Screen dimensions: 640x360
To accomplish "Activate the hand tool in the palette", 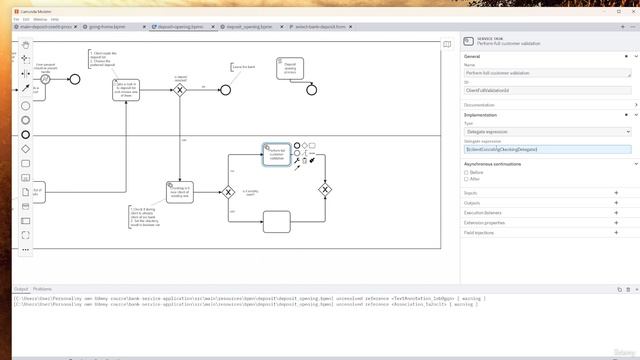I will point(25,45).
